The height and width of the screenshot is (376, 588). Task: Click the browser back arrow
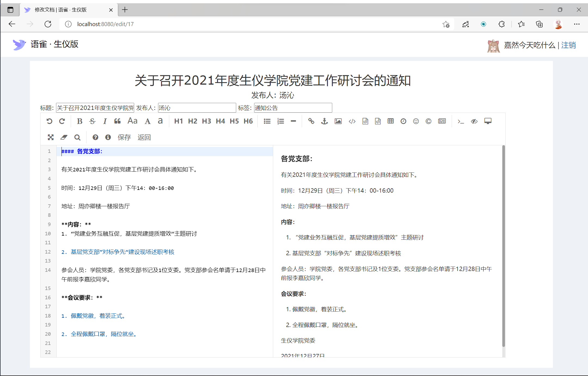12,24
